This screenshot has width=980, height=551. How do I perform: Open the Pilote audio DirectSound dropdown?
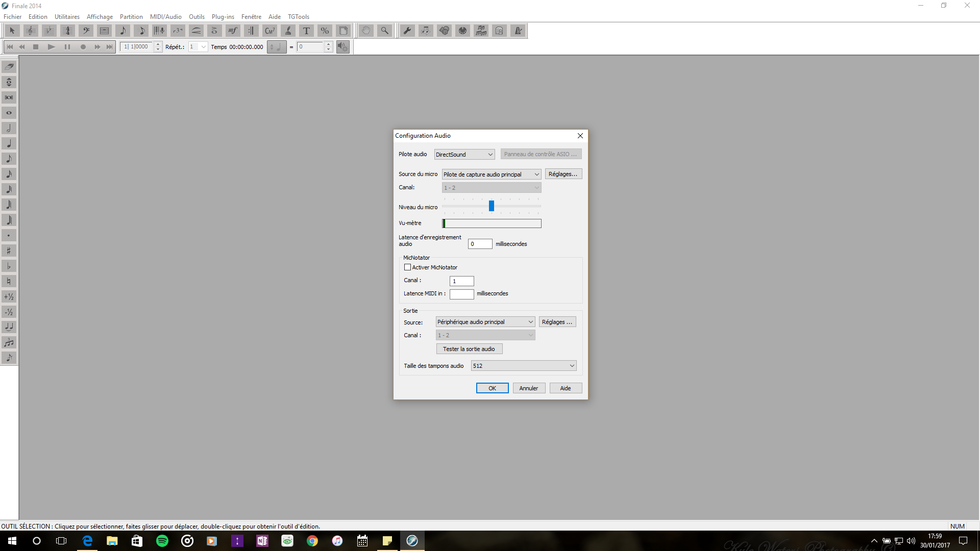(464, 154)
